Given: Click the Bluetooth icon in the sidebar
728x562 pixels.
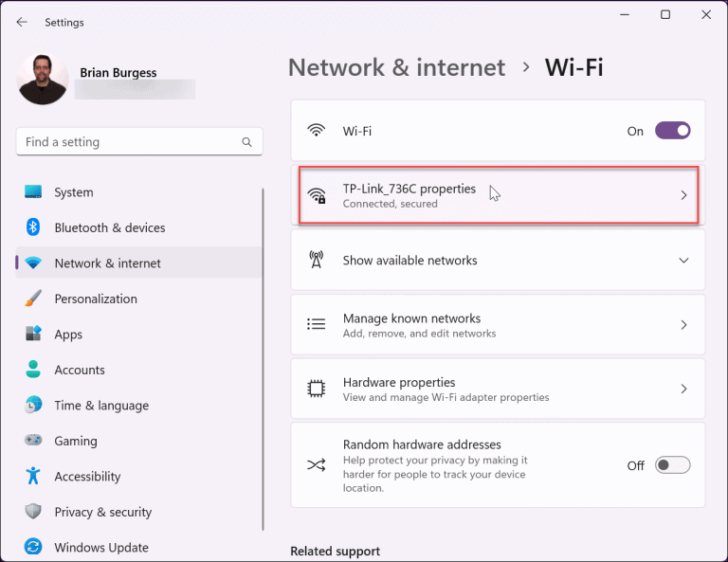Looking at the screenshot, I should click(33, 227).
